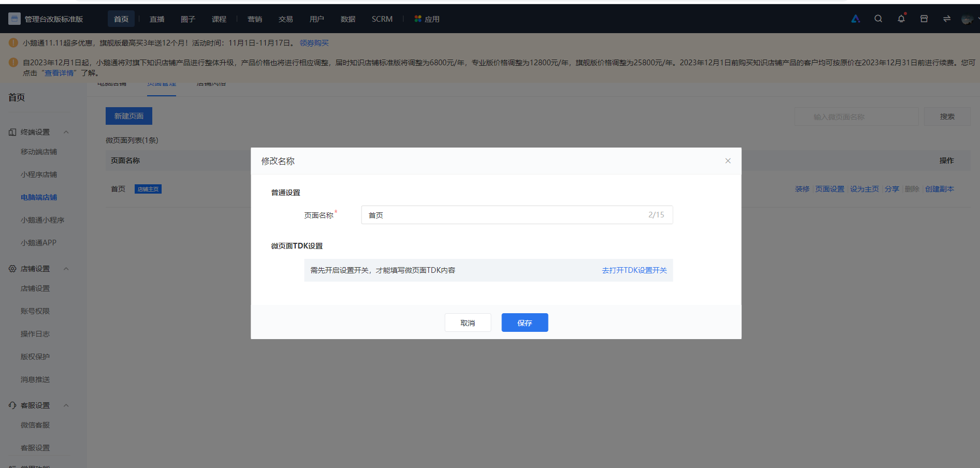Open the 数据 navigation item
This screenshot has height=468, width=980.
click(x=348, y=19)
